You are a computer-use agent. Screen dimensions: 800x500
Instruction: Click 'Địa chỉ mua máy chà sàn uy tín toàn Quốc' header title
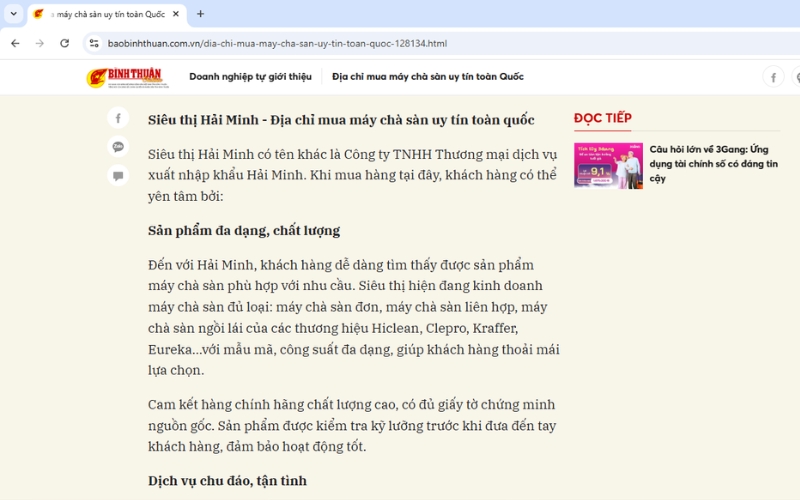(428, 77)
